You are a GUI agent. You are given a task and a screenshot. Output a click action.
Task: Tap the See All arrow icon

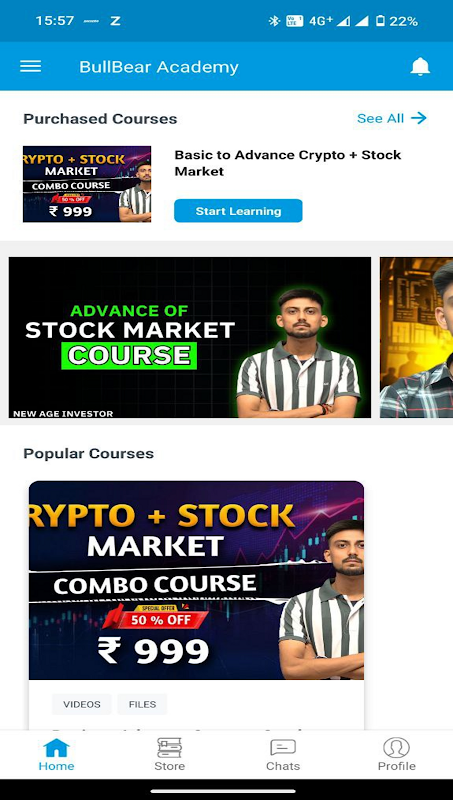click(x=419, y=118)
